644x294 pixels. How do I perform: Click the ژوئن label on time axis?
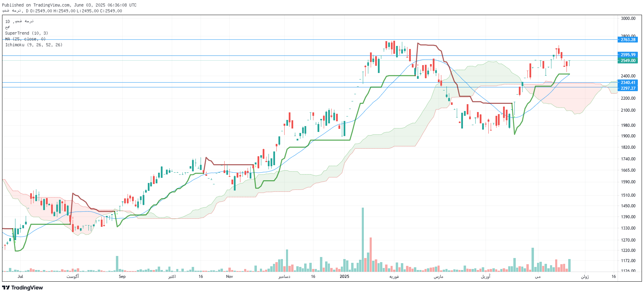585,277
